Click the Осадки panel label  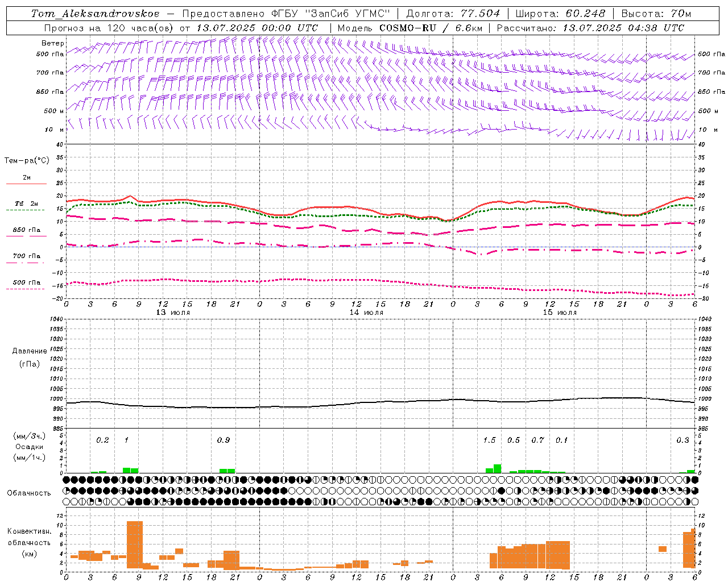(x=30, y=447)
